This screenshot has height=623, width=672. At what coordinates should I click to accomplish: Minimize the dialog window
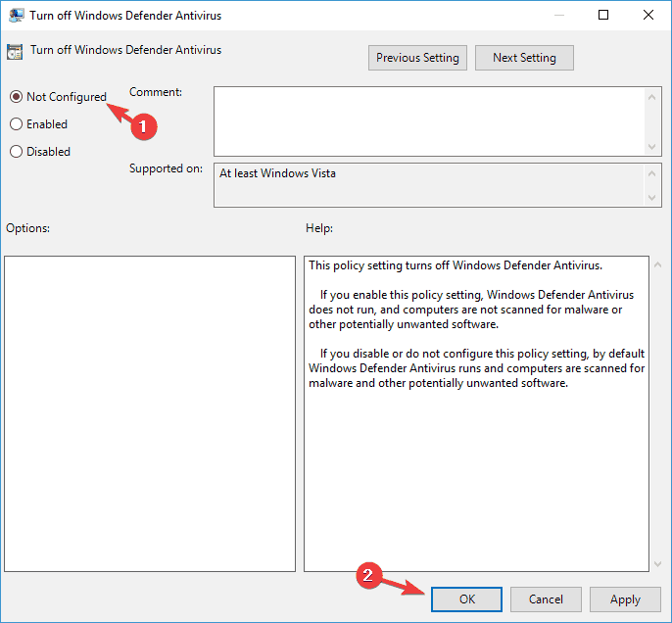click(558, 16)
